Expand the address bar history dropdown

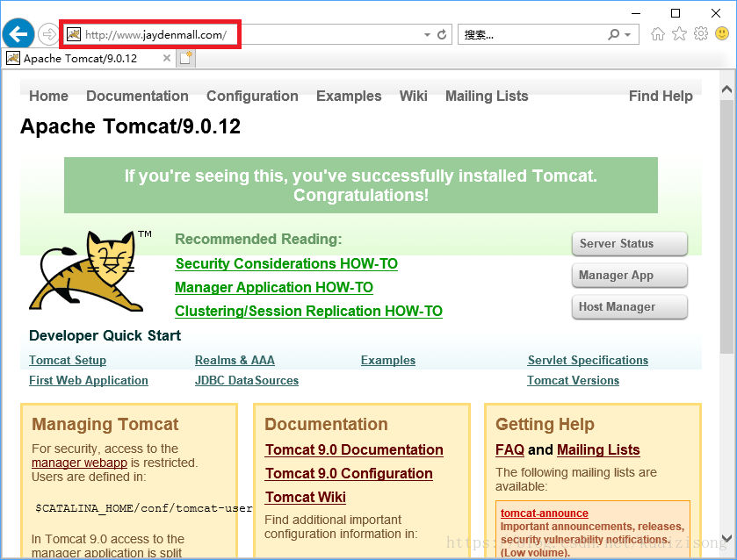[x=427, y=35]
